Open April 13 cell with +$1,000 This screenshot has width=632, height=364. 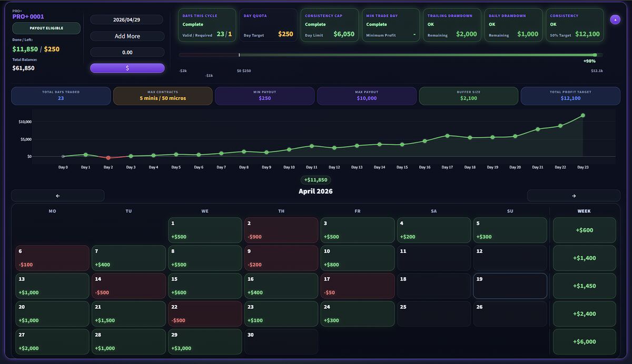coord(52,286)
